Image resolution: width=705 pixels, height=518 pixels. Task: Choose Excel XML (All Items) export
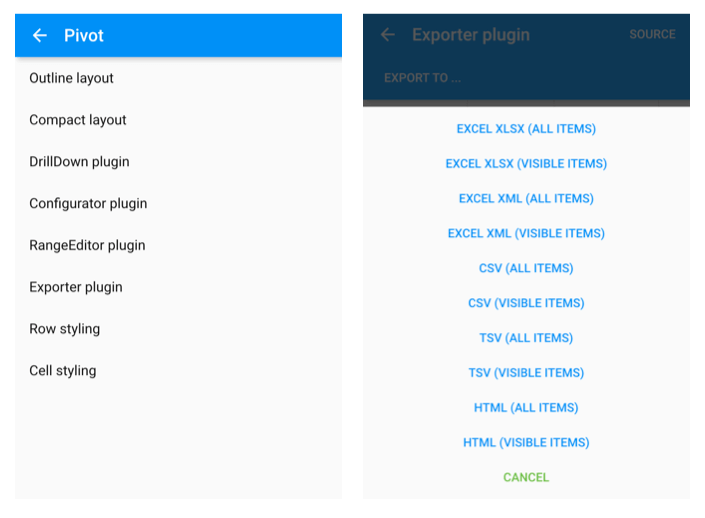click(x=526, y=199)
